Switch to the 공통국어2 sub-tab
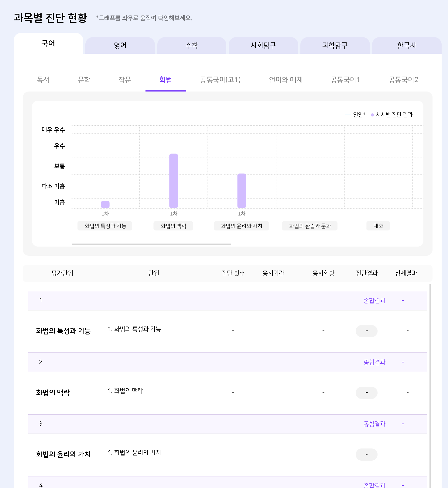The image size is (448, 488). [x=403, y=80]
